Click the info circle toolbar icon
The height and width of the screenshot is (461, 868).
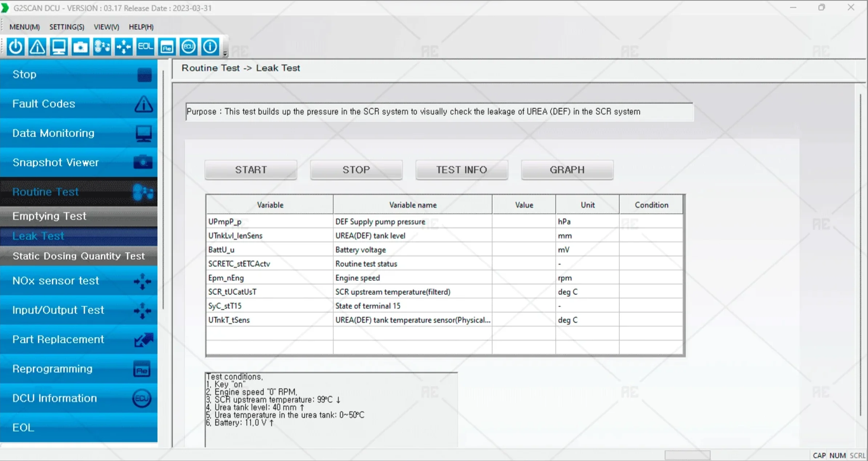[210, 47]
